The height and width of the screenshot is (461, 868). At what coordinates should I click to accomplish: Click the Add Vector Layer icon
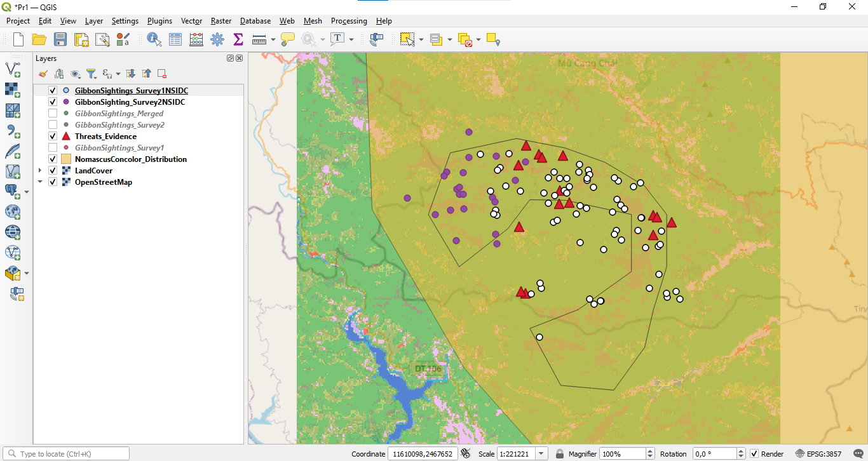point(13,69)
